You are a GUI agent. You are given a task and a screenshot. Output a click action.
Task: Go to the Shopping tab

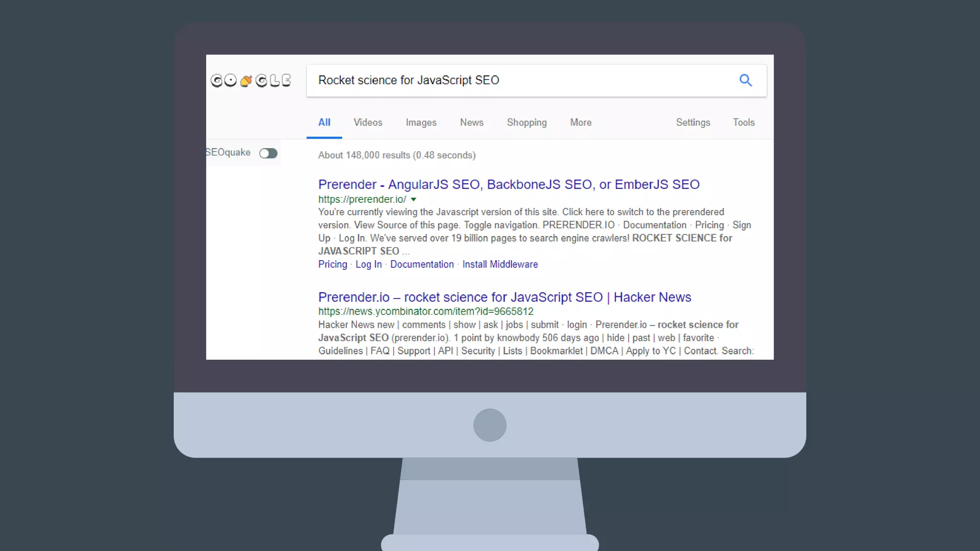(526, 122)
